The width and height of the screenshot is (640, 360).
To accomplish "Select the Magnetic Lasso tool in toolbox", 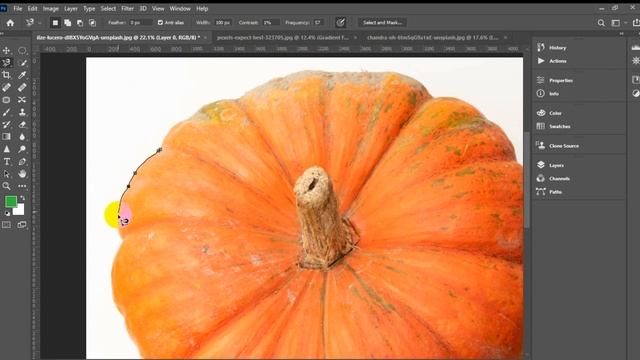I will coord(7,63).
